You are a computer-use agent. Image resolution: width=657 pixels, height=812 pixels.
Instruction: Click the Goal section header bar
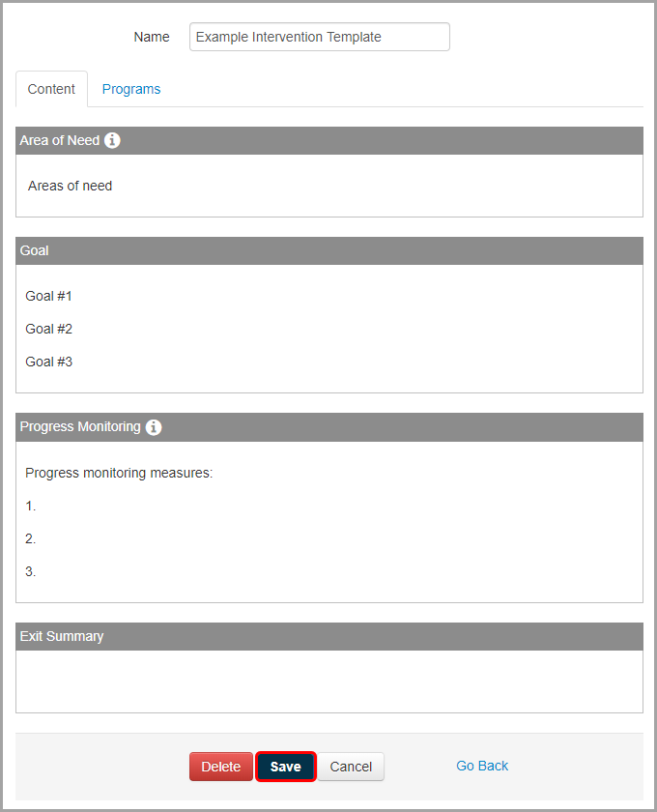click(328, 250)
